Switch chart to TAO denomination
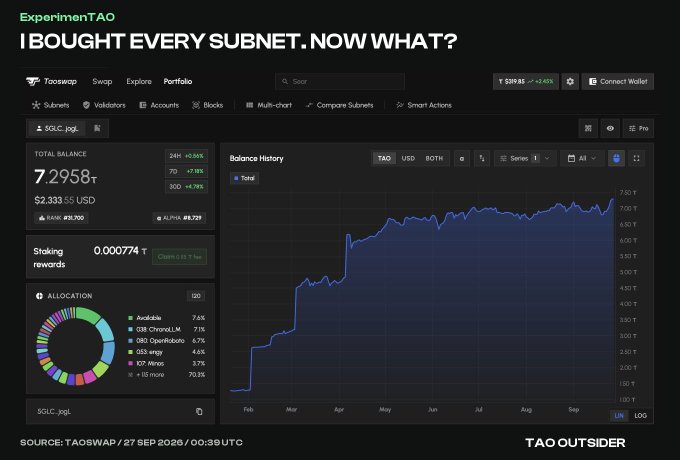Screen dimensions: 680x460 coord(384,159)
